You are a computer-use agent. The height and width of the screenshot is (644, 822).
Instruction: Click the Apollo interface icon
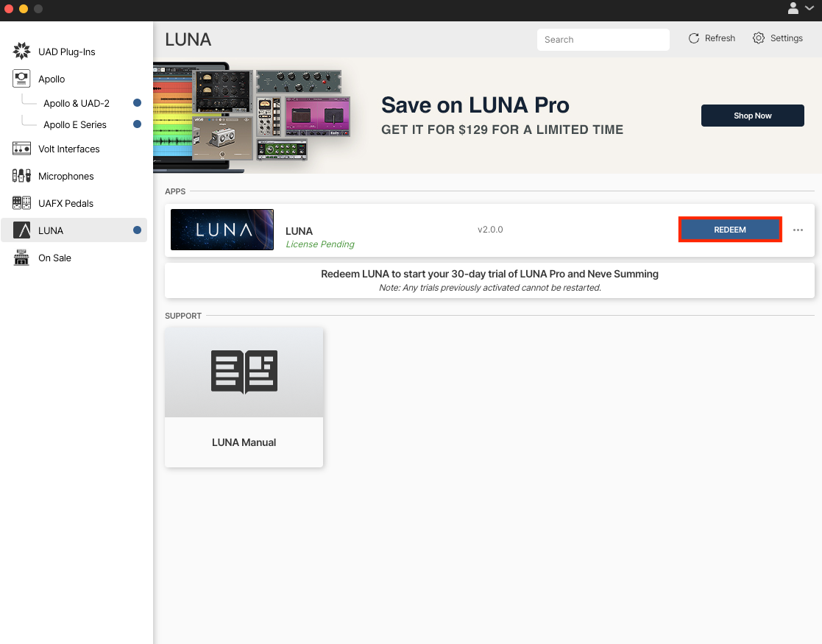coord(21,79)
